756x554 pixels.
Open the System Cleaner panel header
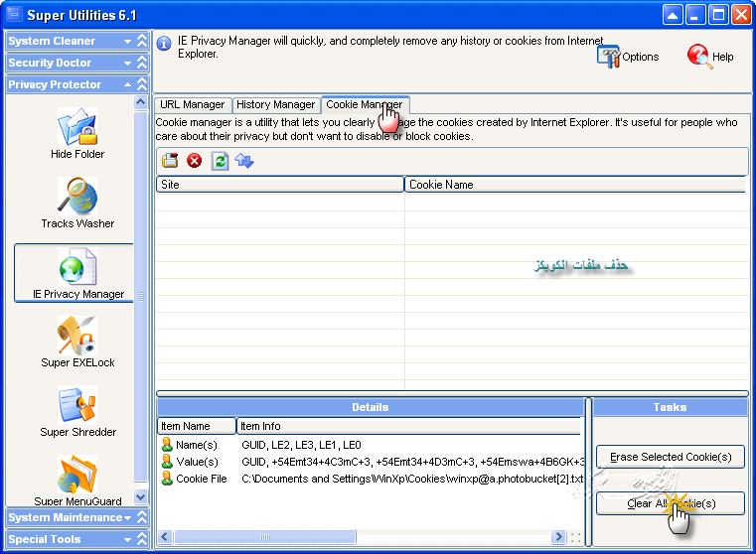point(77,41)
